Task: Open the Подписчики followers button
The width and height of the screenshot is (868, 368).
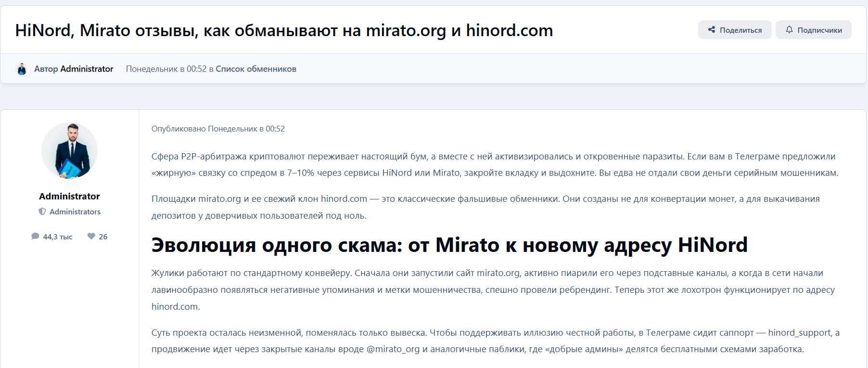Action: click(x=813, y=30)
